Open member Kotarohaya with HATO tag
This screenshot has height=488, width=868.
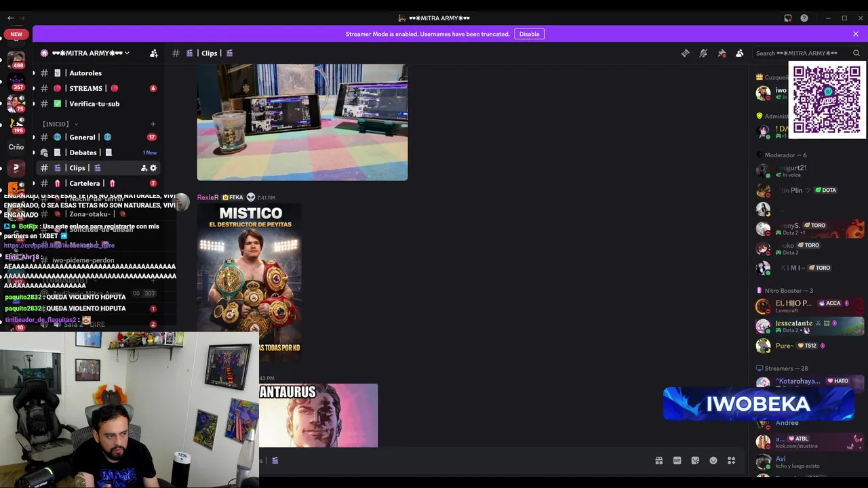810,382
